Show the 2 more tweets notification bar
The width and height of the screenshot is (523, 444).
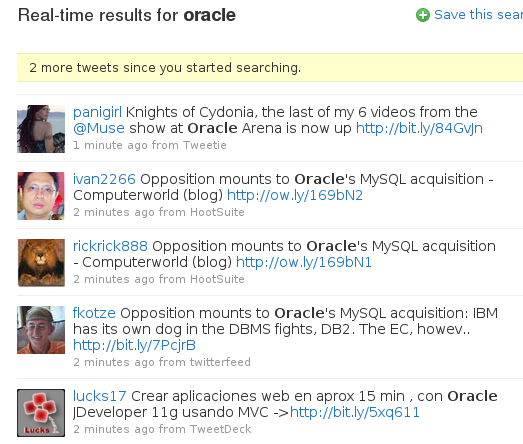270,67
